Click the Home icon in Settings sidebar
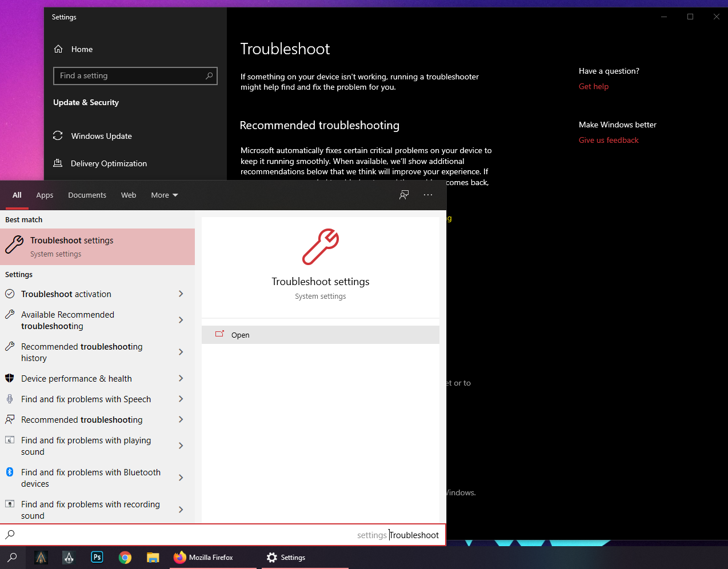The height and width of the screenshot is (569, 728). [x=58, y=49]
